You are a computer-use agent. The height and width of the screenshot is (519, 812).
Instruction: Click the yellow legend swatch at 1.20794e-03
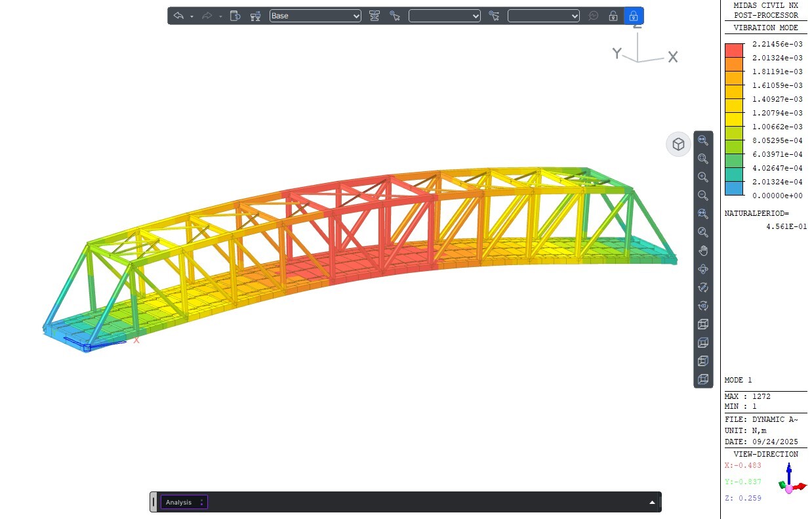(x=734, y=119)
